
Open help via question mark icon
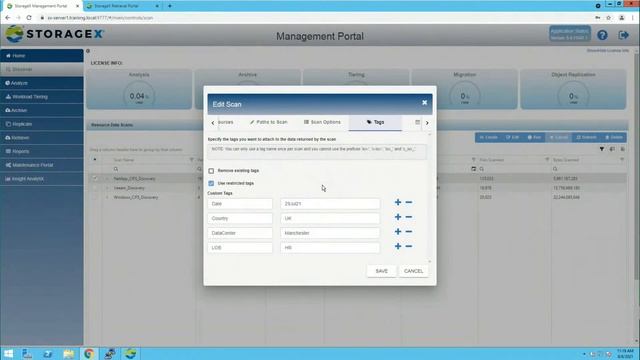[602, 35]
